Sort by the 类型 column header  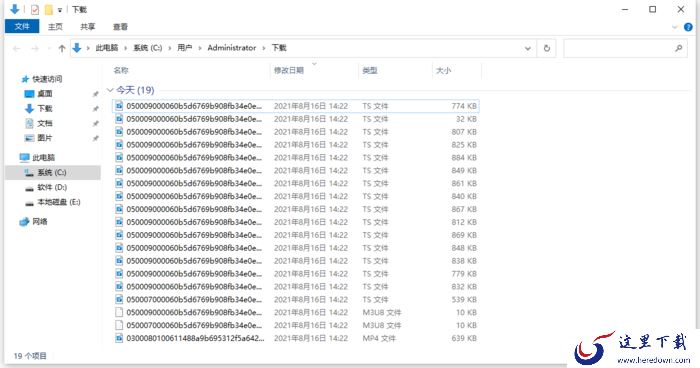(x=370, y=70)
